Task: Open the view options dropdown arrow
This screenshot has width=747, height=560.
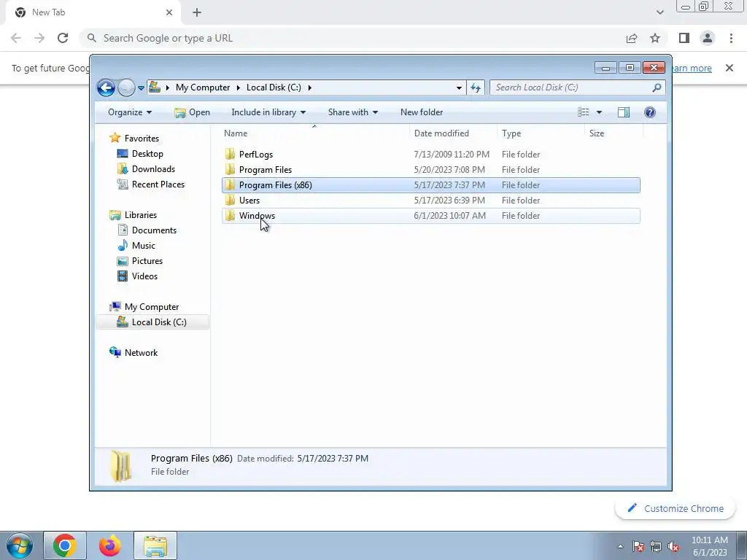Action: (600, 112)
